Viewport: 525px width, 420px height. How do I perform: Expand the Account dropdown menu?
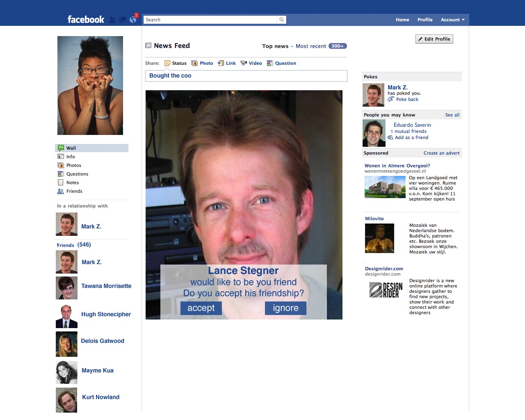(x=452, y=20)
